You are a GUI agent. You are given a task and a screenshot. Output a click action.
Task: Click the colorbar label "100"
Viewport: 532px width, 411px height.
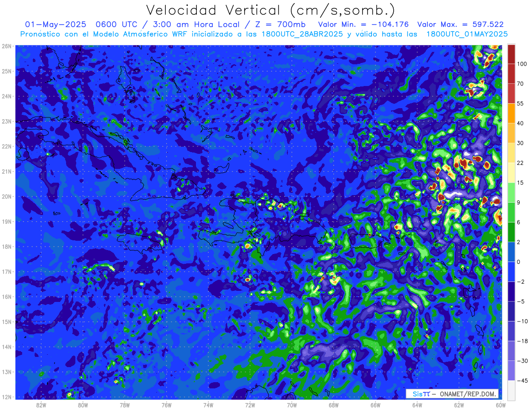pyautogui.click(x=522, y=64)
